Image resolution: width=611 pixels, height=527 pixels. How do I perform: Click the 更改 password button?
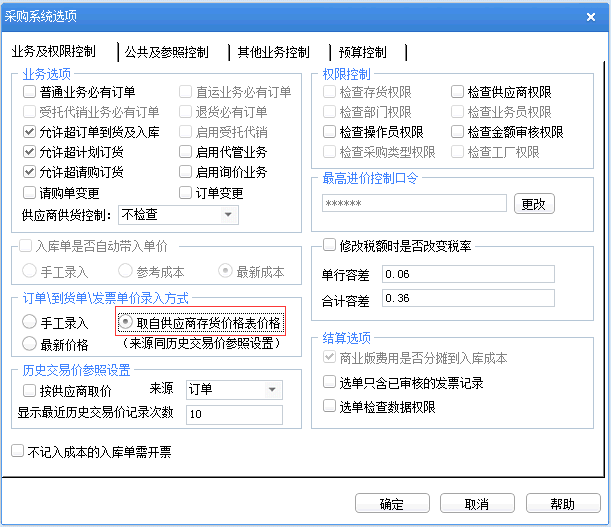pos(534,203)
